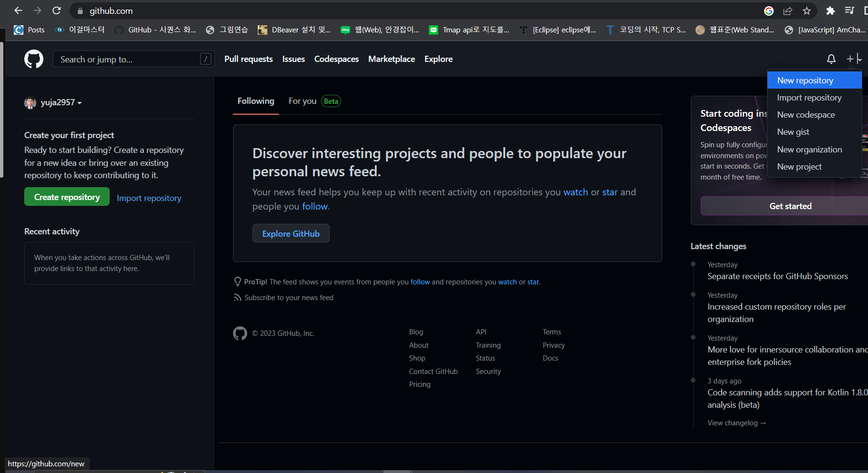Screen dimensions: 868x473
Task: Reload the page with refresh icon
Action: click(x=56, y=10)
